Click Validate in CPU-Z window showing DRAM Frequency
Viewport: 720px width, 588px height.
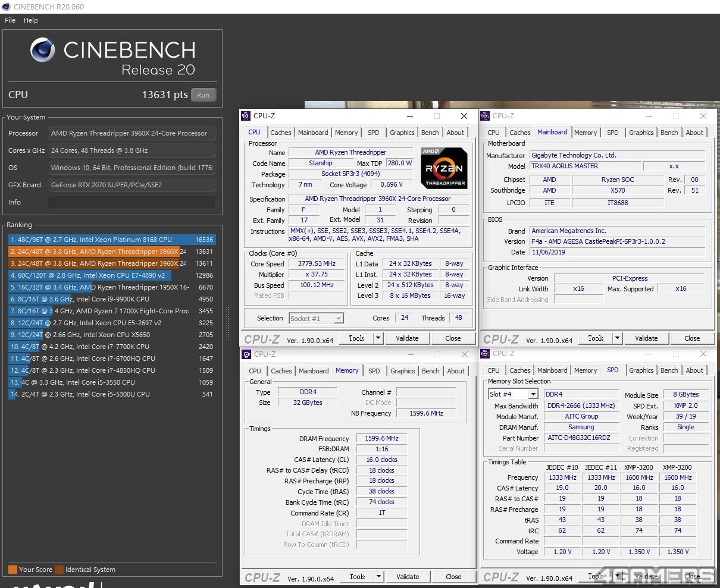(x=408, y=577)
